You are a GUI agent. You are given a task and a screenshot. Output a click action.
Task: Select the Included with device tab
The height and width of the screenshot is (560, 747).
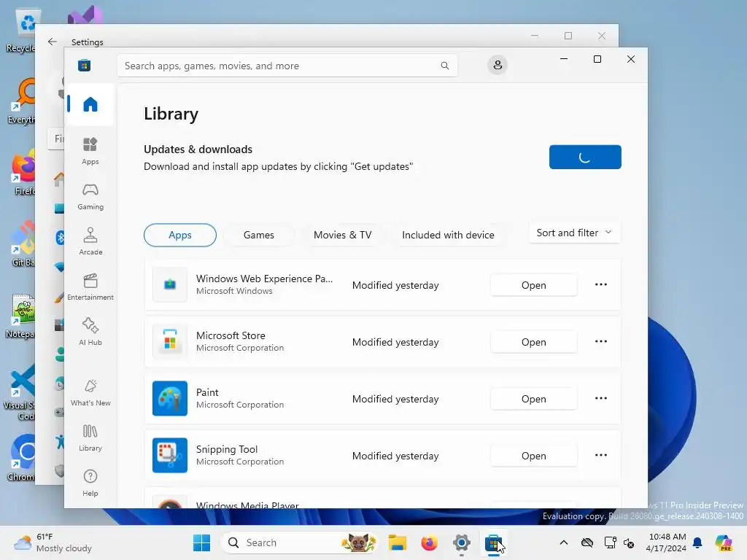[x=448, y=235]
